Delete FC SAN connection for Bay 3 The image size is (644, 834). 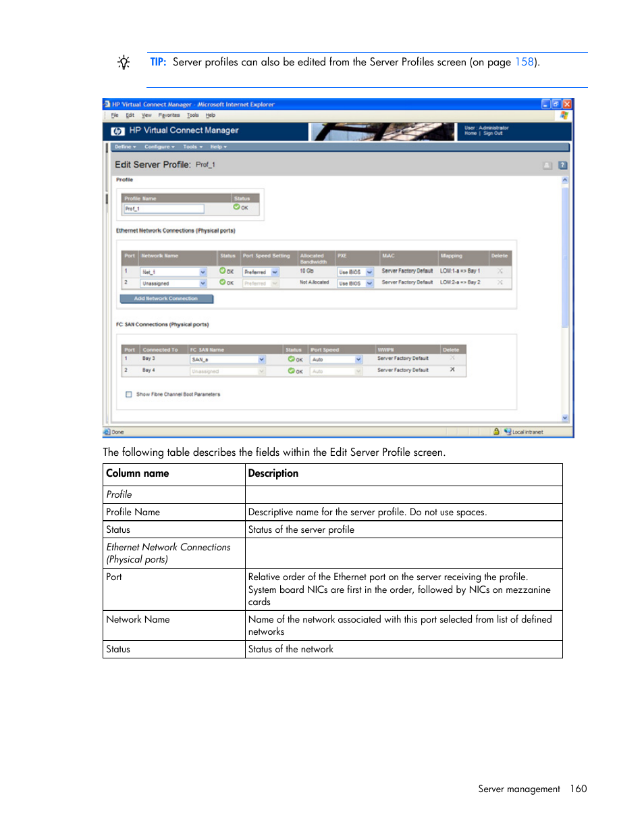[x=452, y=359]
